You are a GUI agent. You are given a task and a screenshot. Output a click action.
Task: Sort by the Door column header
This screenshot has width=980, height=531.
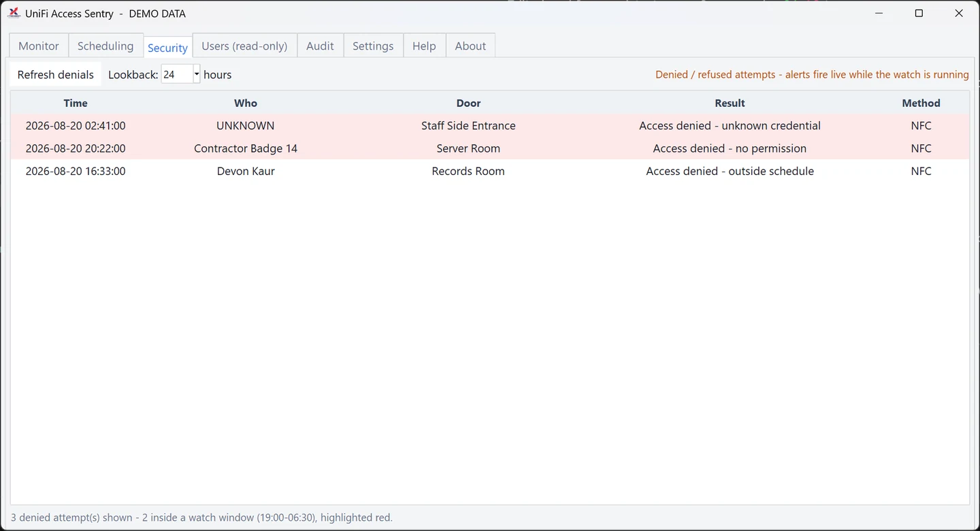[x=468, y=103]
